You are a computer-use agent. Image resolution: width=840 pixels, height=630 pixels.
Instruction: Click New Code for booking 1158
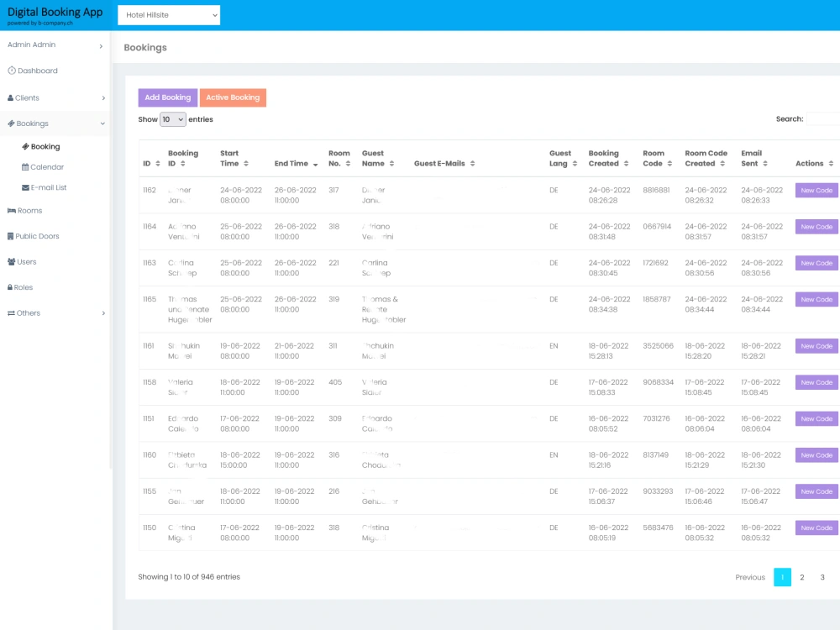click(816, 382)
